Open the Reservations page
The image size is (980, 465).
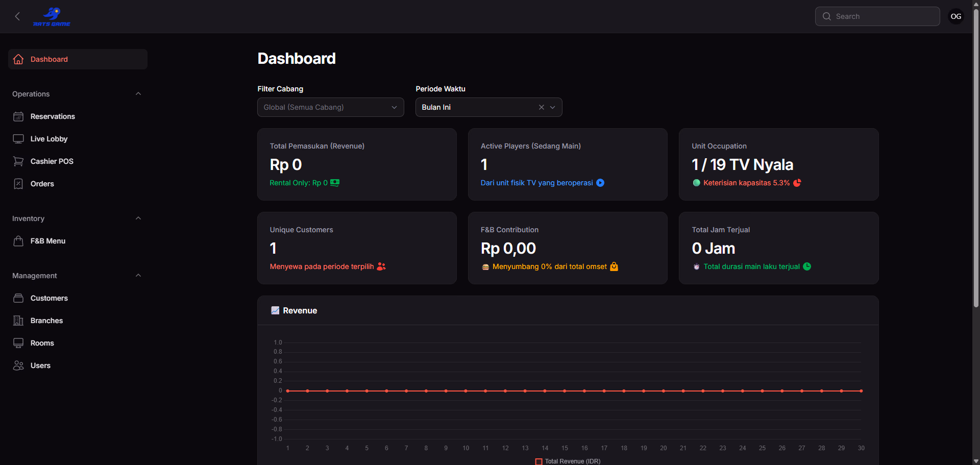(x=78, y=116)
